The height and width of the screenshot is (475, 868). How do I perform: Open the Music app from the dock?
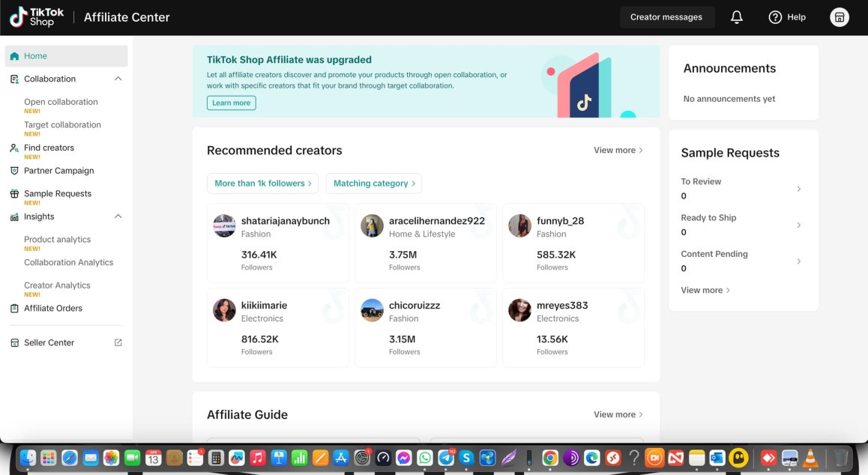coord(257,458)
